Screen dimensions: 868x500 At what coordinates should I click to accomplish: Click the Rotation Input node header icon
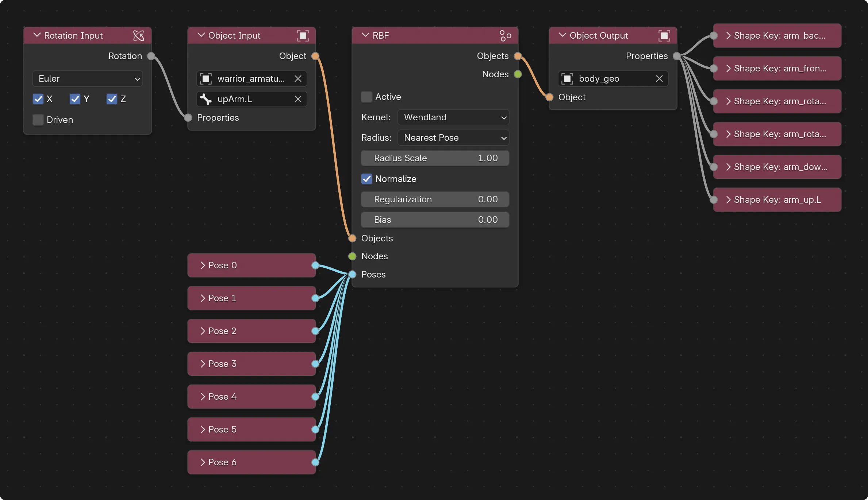click(139, 35)
